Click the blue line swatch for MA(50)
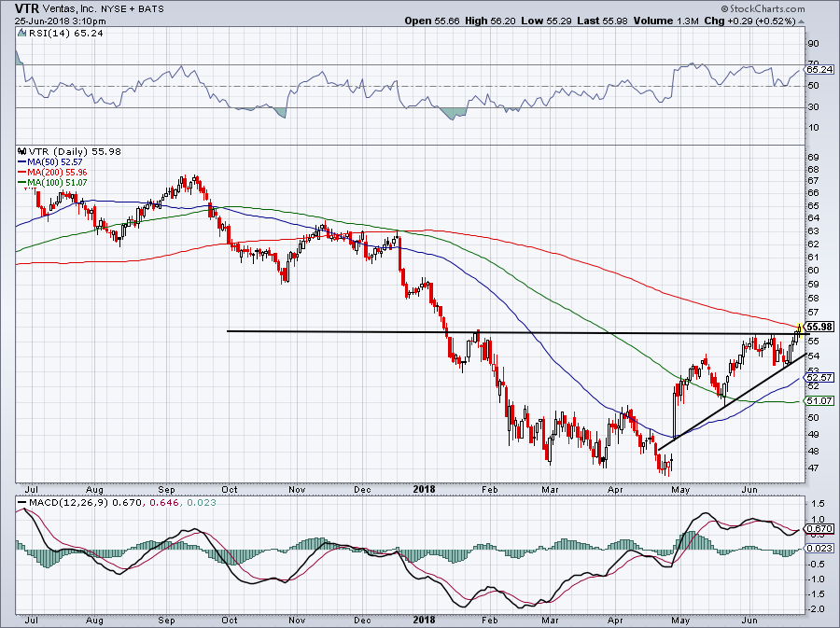Screen dimensions: 840x628 coord(22,162)
